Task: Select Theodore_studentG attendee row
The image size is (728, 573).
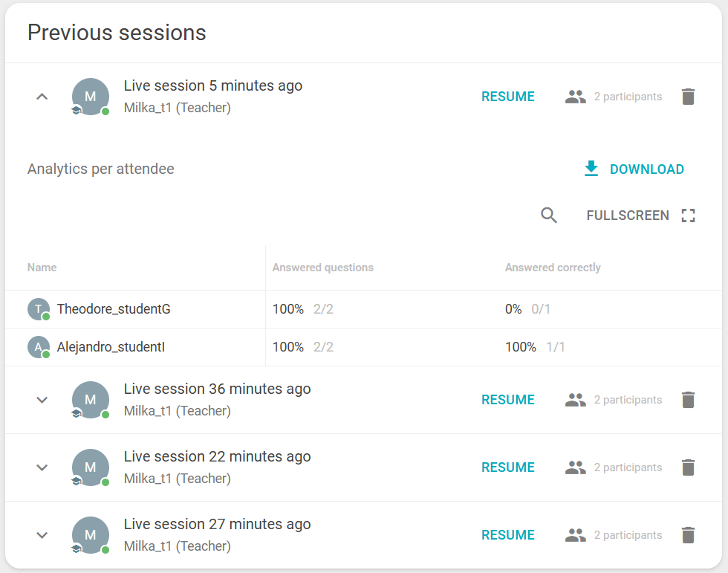Action: 114,309
